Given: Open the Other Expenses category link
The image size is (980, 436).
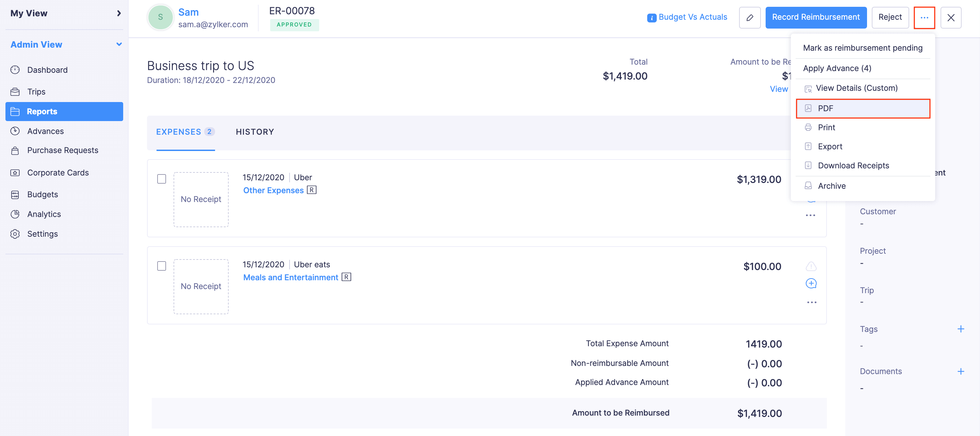Looking at the screenshot, I should 273,190.
